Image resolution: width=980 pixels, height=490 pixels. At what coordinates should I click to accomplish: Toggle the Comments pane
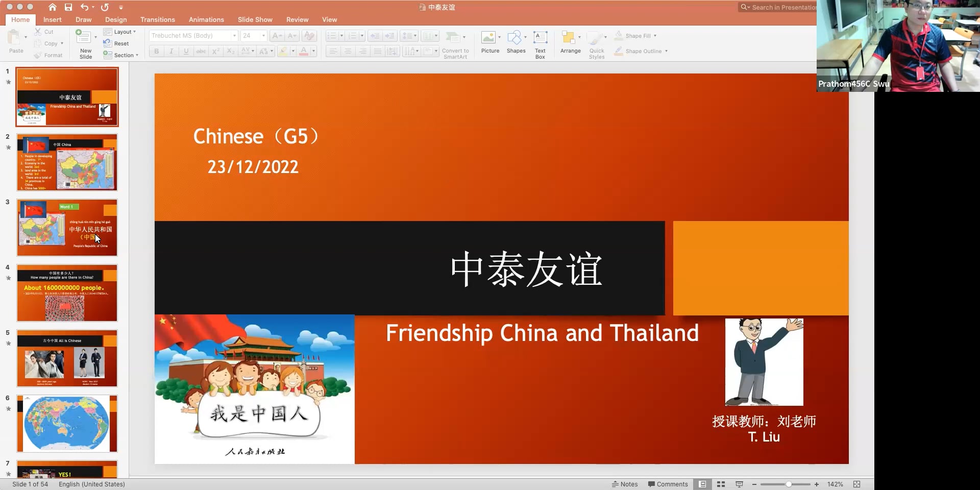coord(668,484)
